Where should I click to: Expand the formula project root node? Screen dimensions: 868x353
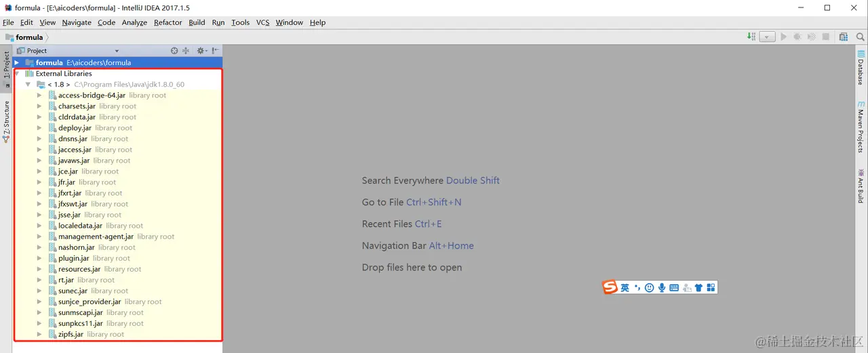[17, 62]
